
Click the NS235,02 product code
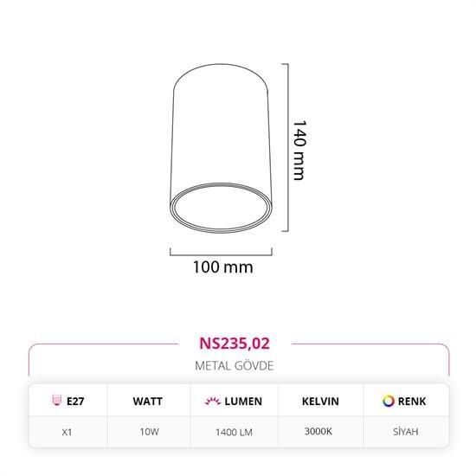pos(235,344)
